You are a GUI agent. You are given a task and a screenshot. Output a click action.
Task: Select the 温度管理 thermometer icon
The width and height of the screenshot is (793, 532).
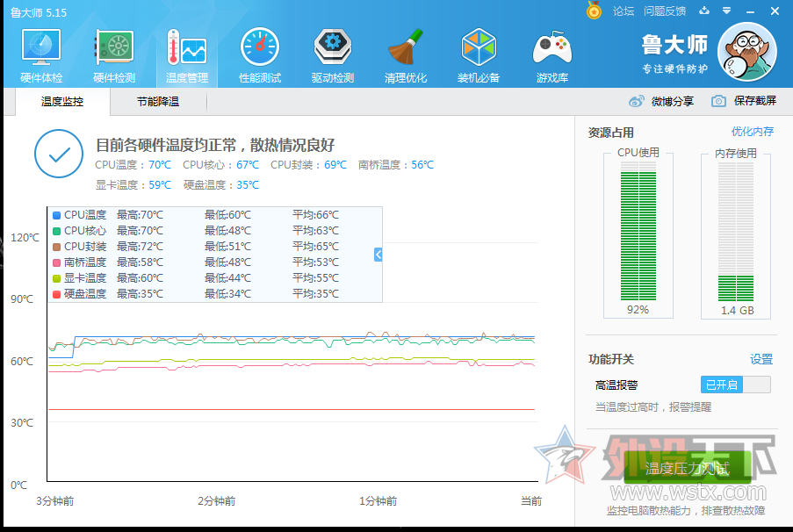pyautogui.click(x=187, y=47)
